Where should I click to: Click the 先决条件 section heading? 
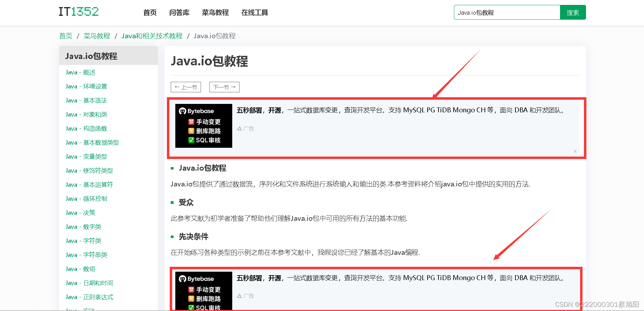194,237
